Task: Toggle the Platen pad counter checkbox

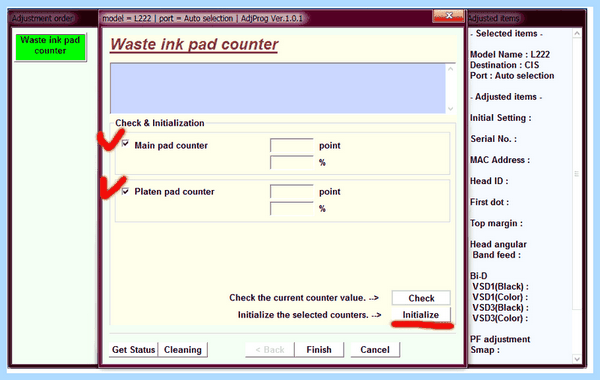Action: (125, 191)
